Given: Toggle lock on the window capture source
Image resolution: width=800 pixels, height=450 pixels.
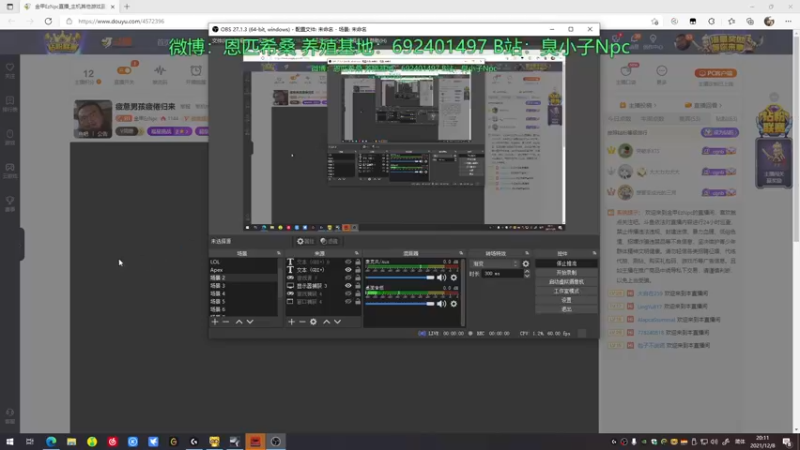Looking at the screenshot, I should click(x=358, y=302).
